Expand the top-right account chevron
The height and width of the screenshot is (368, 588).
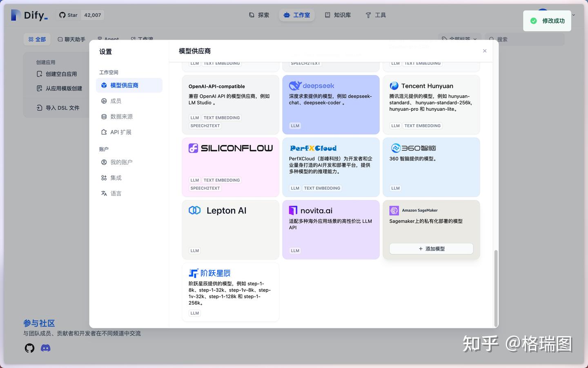[x=573, y=15]
